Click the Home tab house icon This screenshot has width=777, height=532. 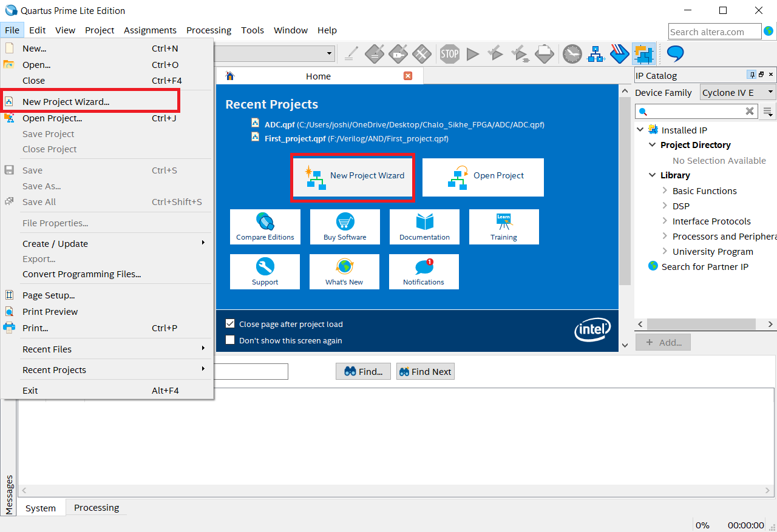229,76
